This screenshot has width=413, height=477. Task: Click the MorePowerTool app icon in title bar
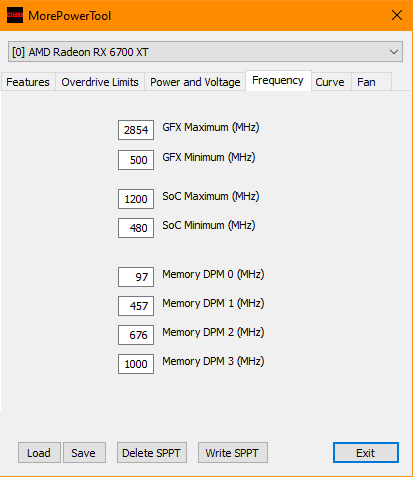pos(15,15)
